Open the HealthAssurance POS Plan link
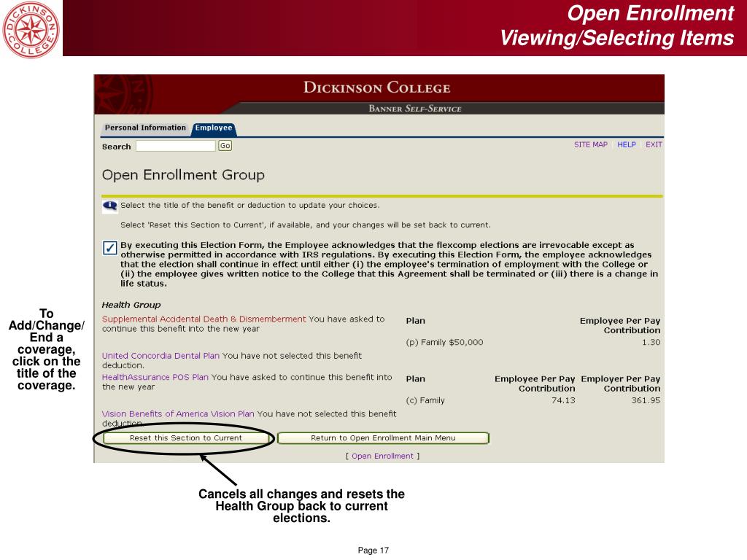Viewport: 747px width, 560px height. coord(155,377)
